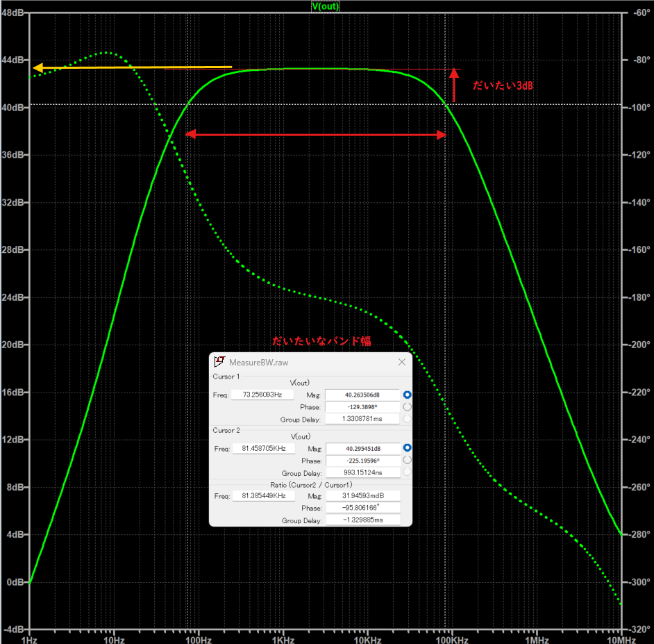Click the 28dB left axis label

[x=13, y=249]
